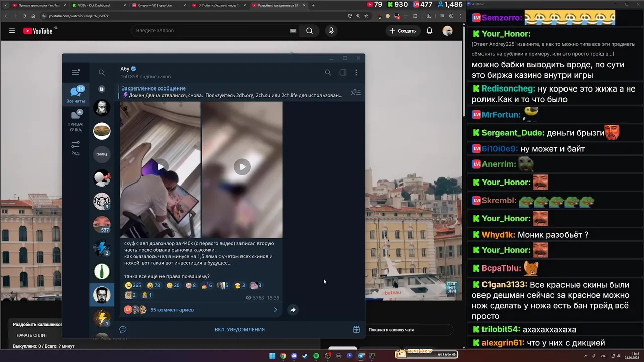Open '55 комментариев' thread
The image size is (644, 362).
(x=172, y=310)
